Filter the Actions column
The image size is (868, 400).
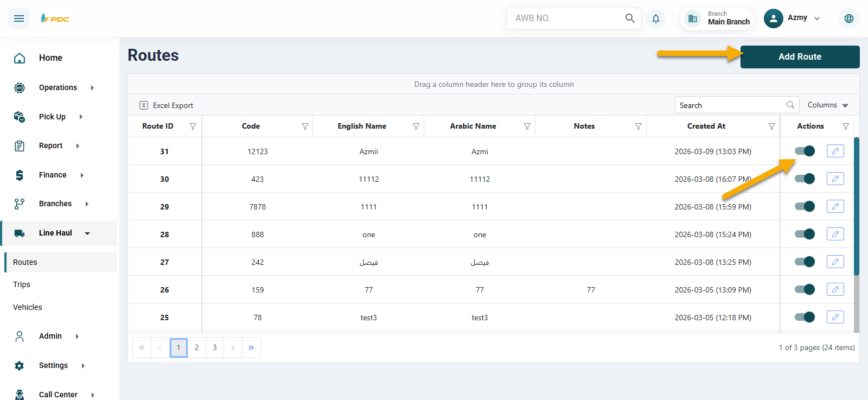845,126
